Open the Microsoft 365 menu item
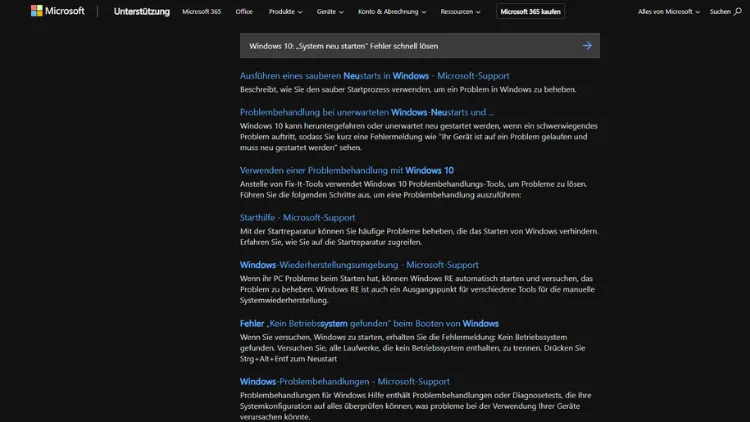750x422 pixels. 201,11
